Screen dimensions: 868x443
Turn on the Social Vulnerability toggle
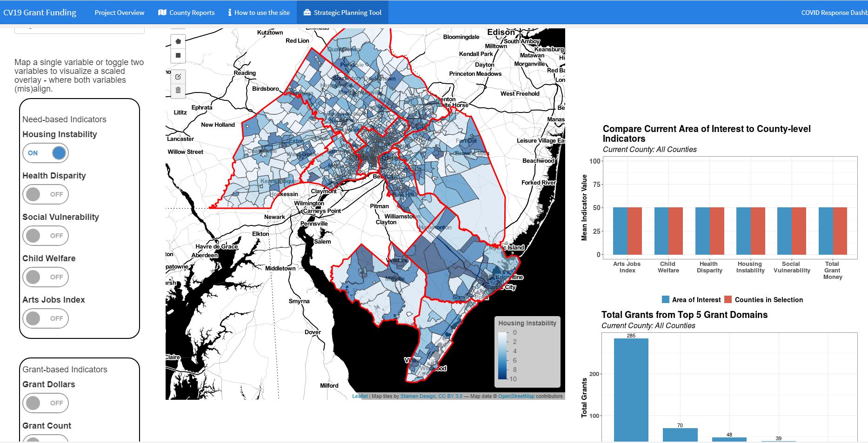point(45,235)
